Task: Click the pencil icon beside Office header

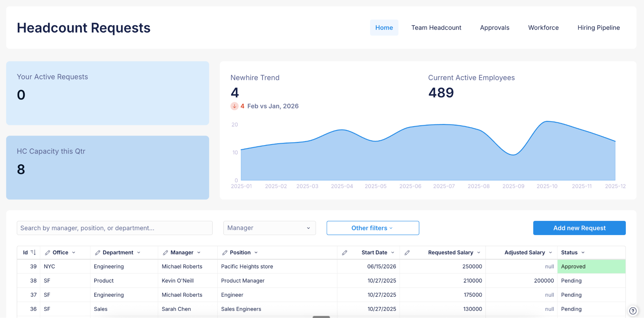Action: [x=47, y=252]
